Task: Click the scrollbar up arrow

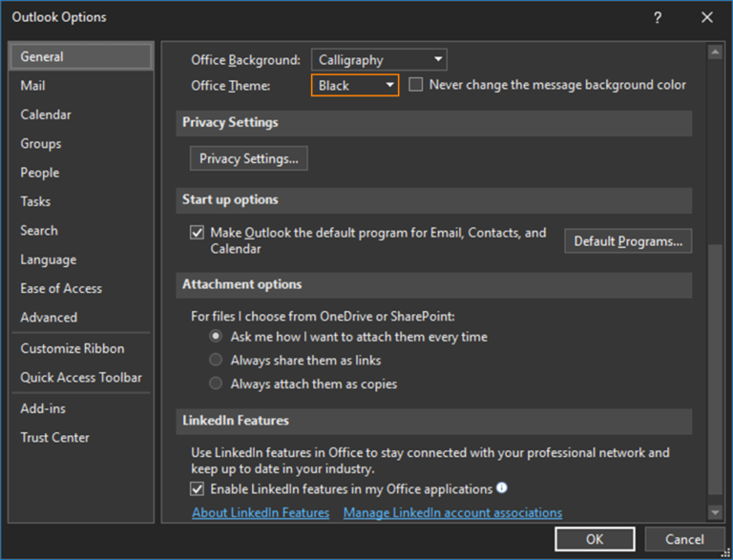Action: point(715,52)
